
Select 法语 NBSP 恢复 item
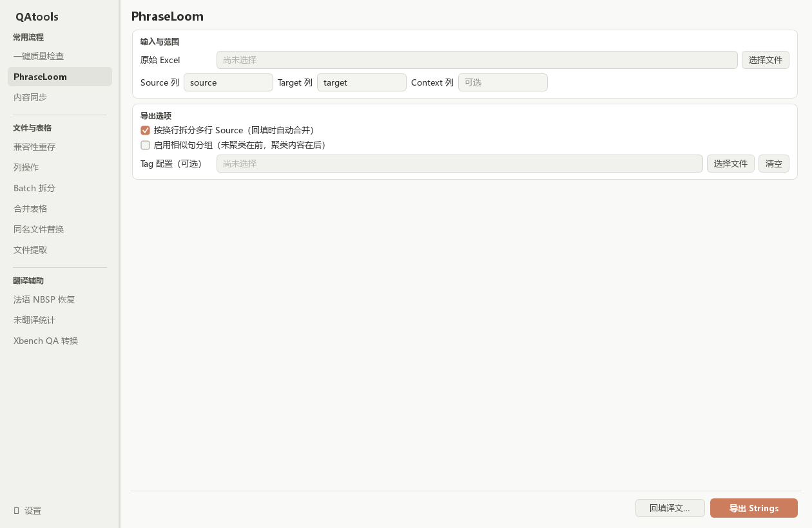(60, 299)
